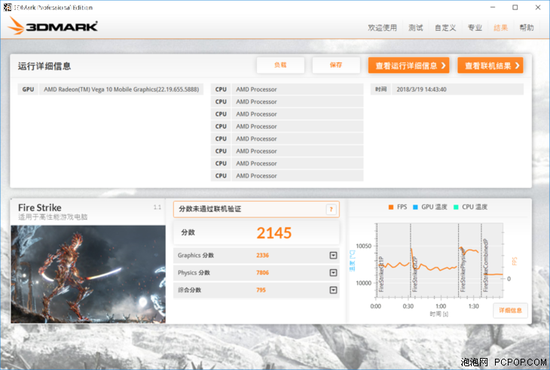Click the 3DMark logo
550x370 pixels.
click(53, 26)
